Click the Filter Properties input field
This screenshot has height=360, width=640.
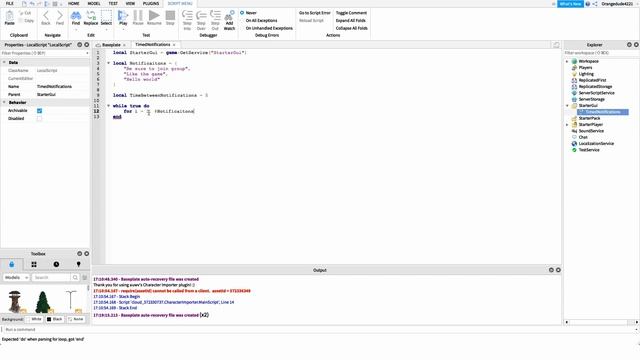[44, 53]
